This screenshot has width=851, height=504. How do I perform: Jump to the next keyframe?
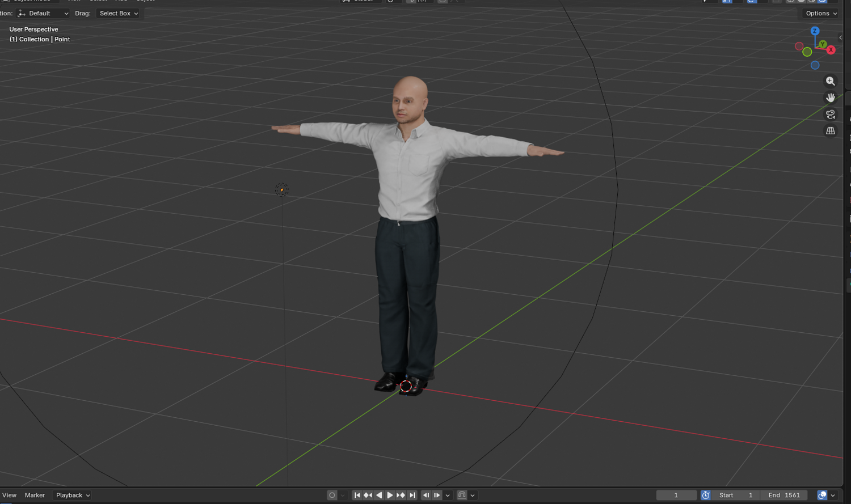pyautogui.click(x=401, y=495)
